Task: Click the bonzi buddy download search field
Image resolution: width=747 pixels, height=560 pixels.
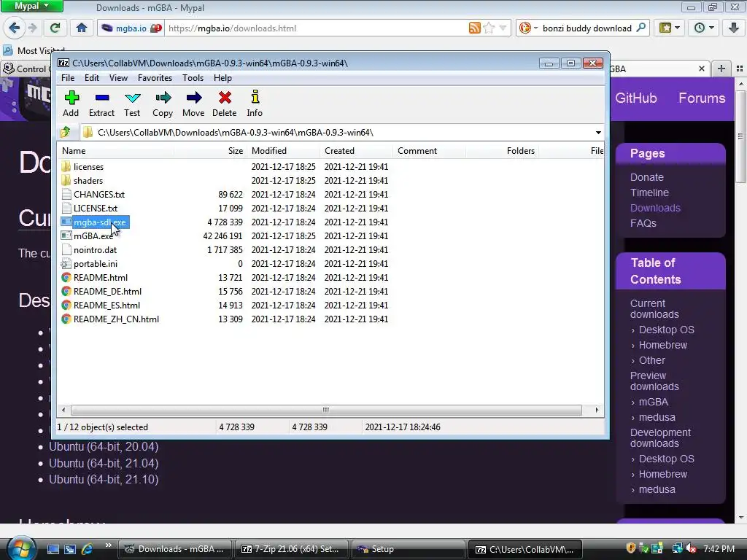Action: 587,28
